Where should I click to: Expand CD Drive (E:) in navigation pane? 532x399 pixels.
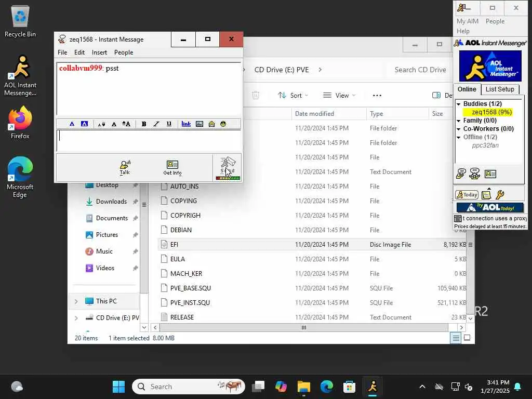coord(76,318)
